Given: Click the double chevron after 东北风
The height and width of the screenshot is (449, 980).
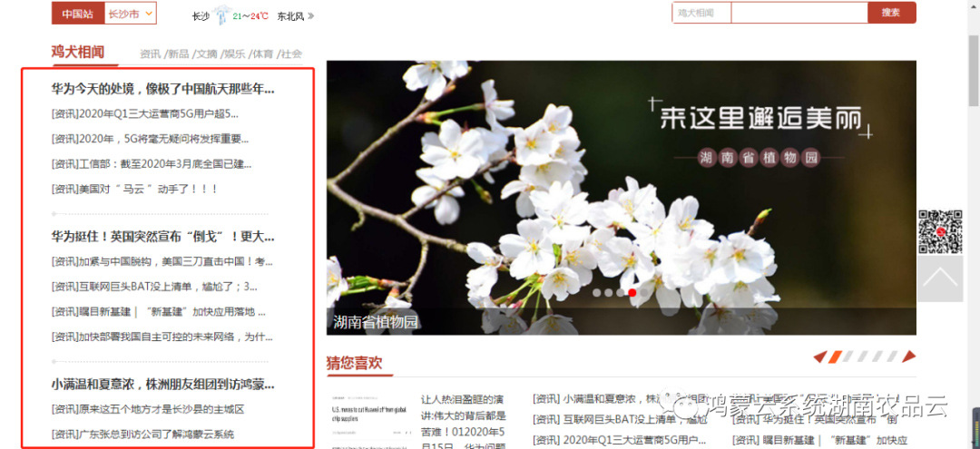Looking at the screenshot, I should 311,16.
